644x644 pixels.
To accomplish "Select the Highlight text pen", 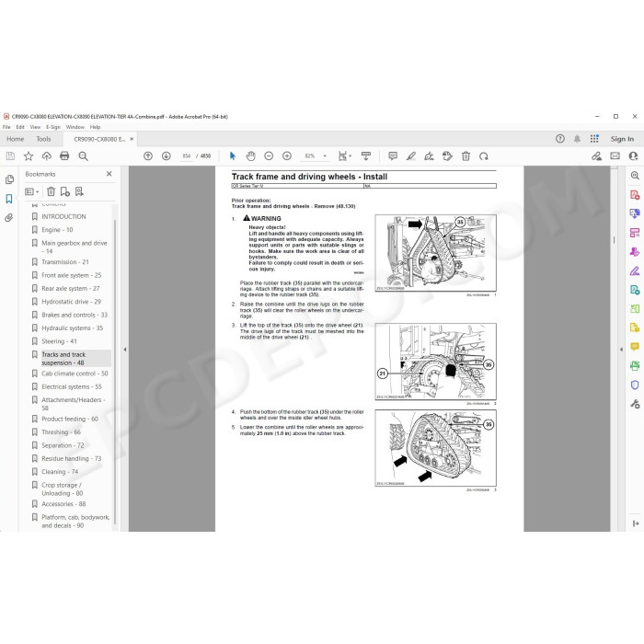I will click(x=410, y=156).
